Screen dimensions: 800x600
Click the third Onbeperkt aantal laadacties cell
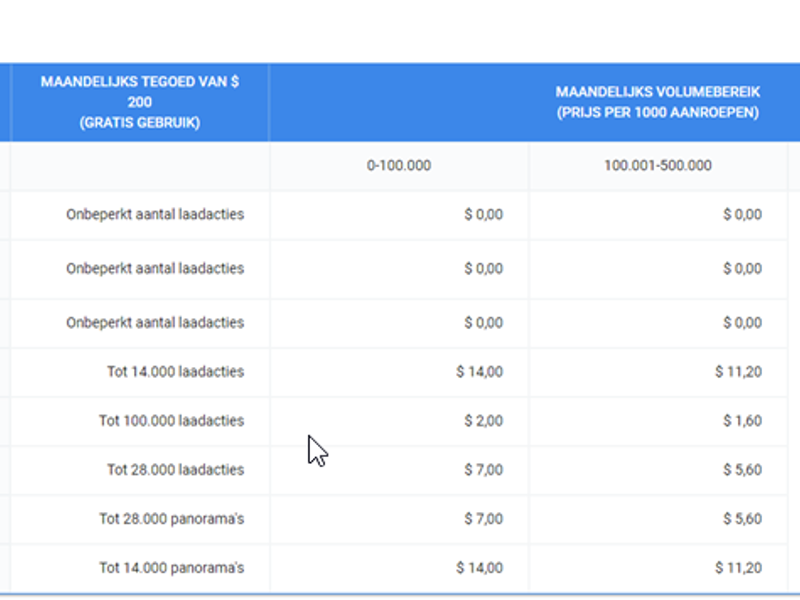click(x=155, y=322)
